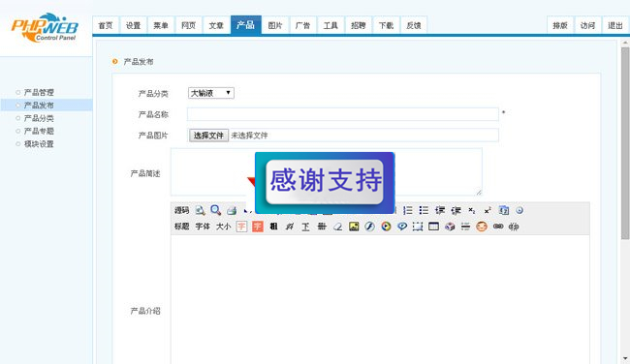
Task: Insert RealPlayer media icon
Action: [x=402, y=227]
